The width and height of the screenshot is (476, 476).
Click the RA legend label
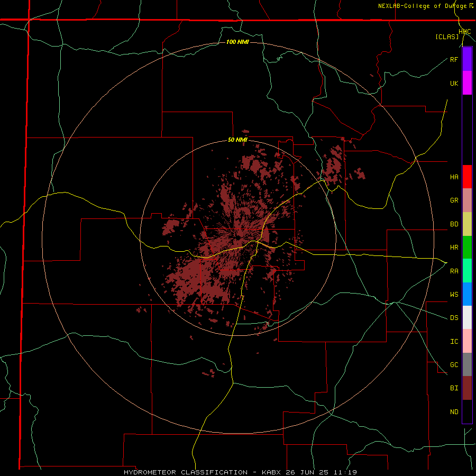(x=454, y=271)
